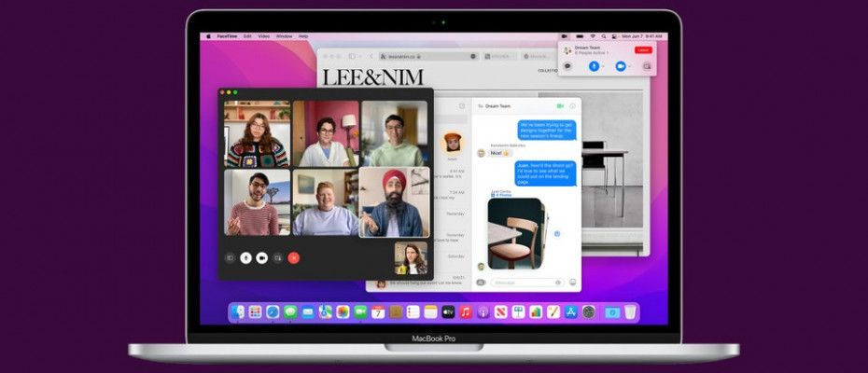Open the Window menu
This screenshot has width=868, height=373.
pos(284,36)
